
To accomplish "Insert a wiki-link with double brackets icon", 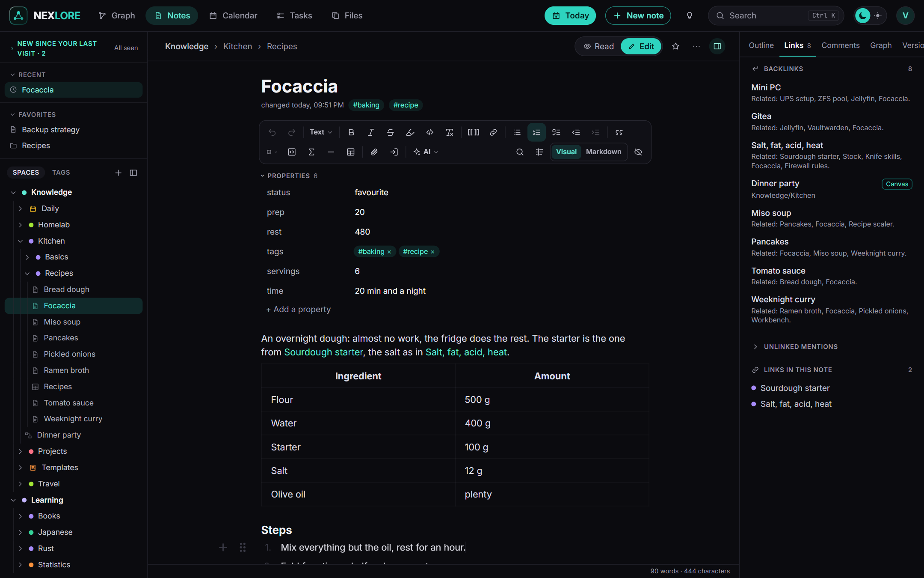I will (474, 132).
